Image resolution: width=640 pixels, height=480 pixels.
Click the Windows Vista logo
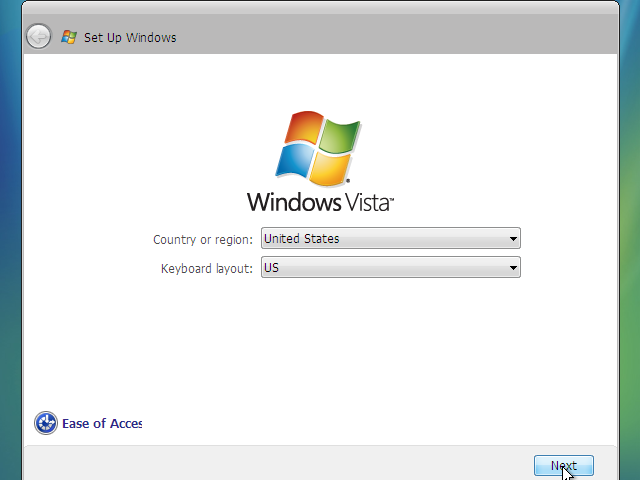pyautogui.click(x=320, y=161)
